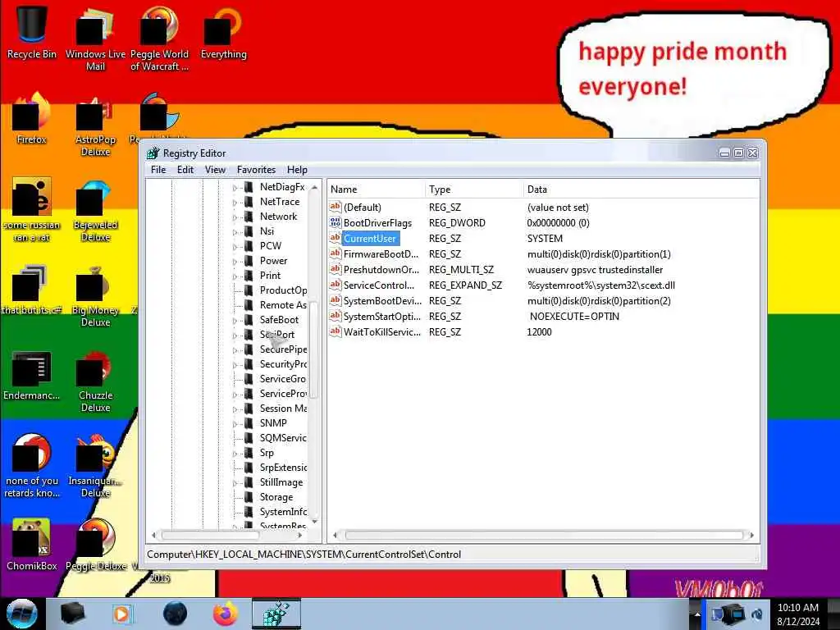Open the File menu
The image size is (840, 630).
(158, 170)
